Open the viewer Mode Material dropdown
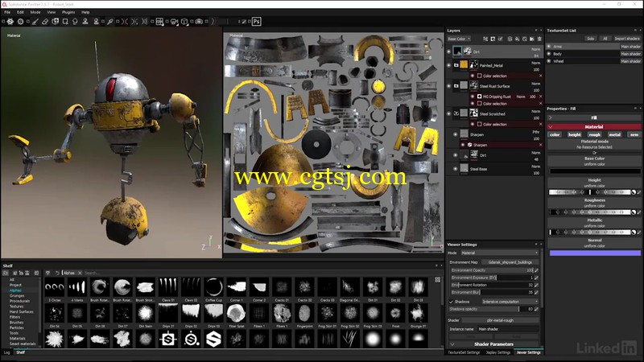Screen dimensions: 644x362 (x=499, y=253)
